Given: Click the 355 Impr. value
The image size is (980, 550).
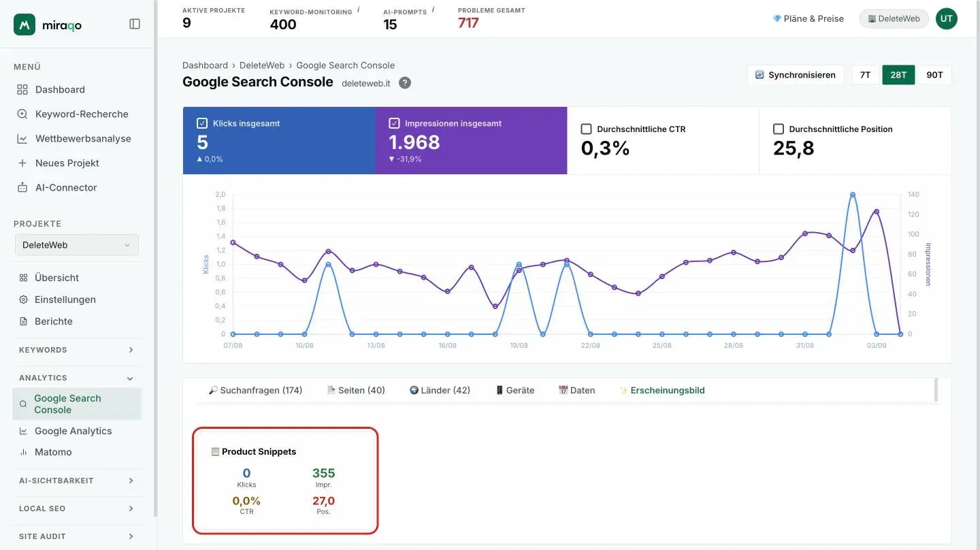Looking at the screenshot, I should 323,473.
